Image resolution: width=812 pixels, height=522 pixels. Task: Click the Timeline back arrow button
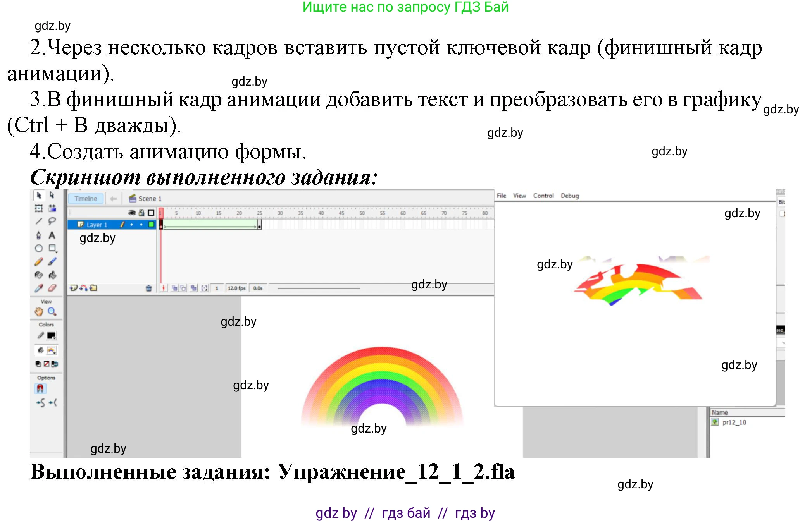[x=114, y=199]
